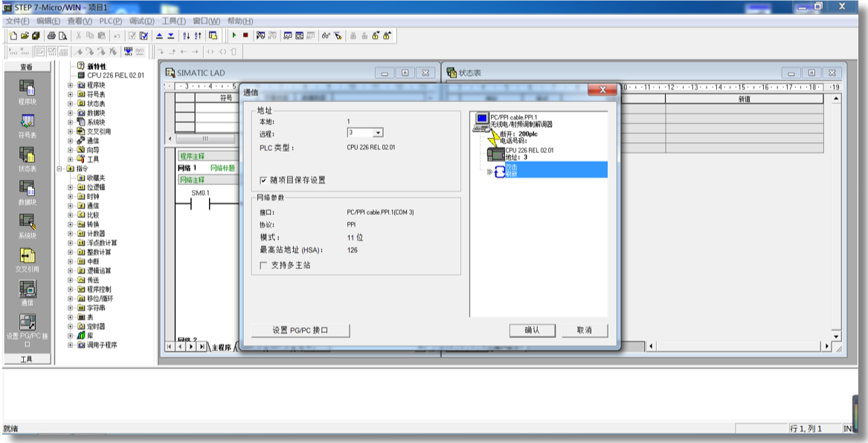
Task: Close the 通信 dialog
Action: point(602,91)
